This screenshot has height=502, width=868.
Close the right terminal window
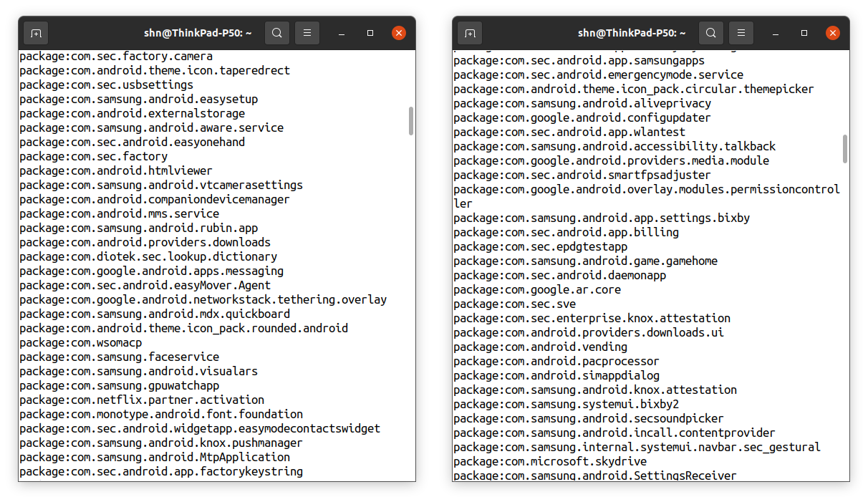(833, 33)
